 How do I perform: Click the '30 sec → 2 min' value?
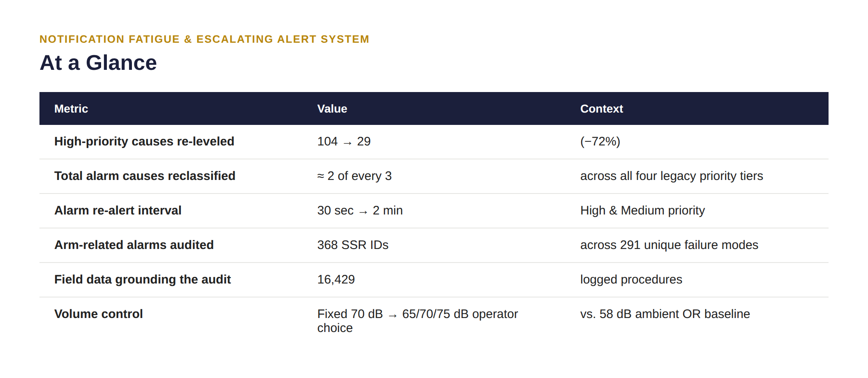360,210
